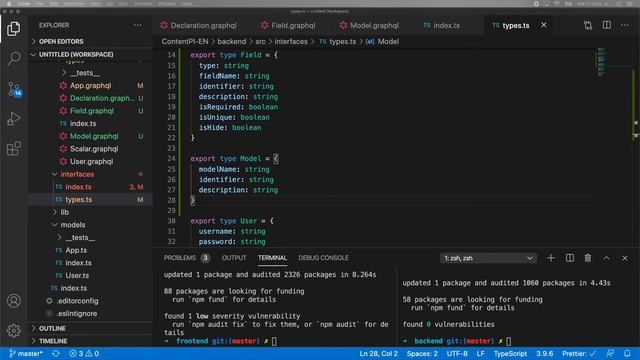
Task: Click the Prettier status item
Action: pos(579,353)
